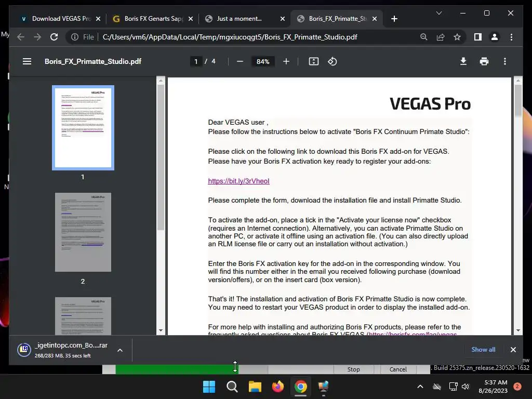532x399 pixels.
Task: Rotate the PDF counterclockwise
Action: 332,61
